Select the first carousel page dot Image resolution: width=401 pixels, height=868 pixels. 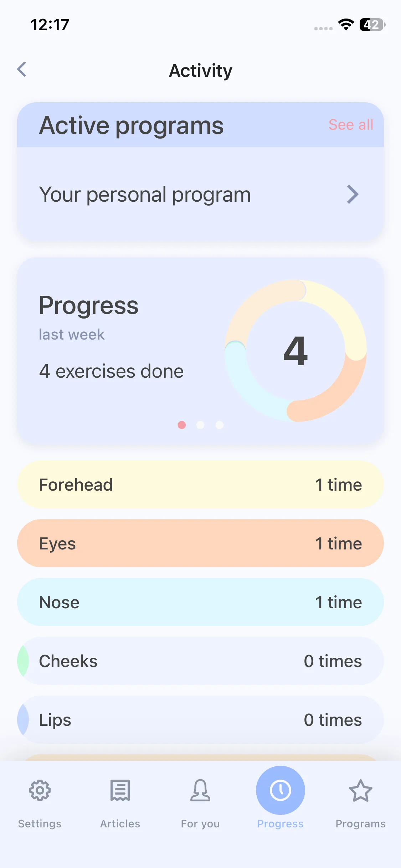[x=182, y=425]
